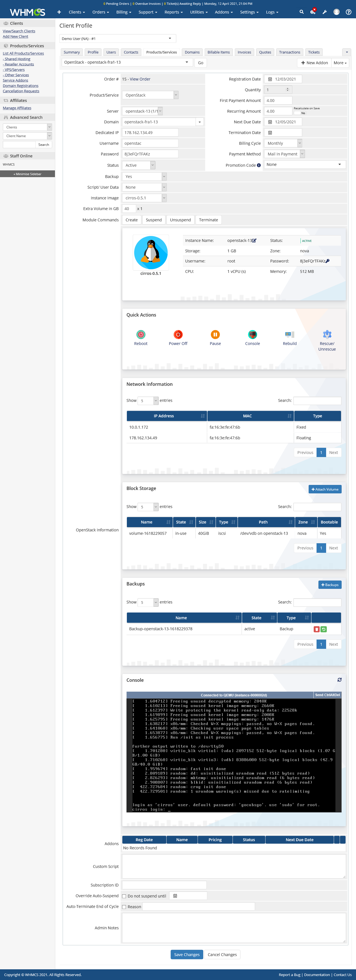Click the Admin Notes text area
The height and width of the screenshot is (980, 356).
coord(234,928)
